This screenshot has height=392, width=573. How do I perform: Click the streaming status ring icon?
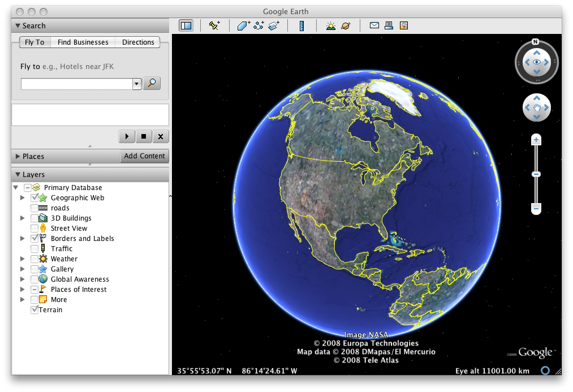click(x=545, y=371)
